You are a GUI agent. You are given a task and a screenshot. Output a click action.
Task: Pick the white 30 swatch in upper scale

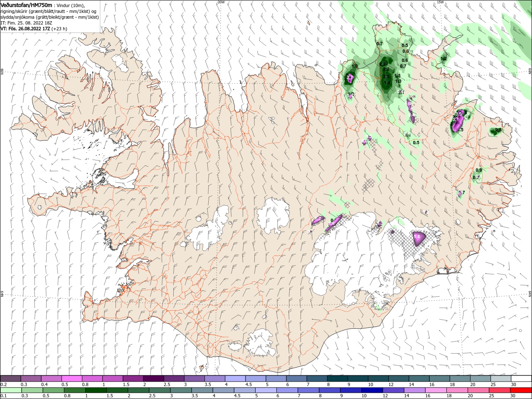pos(521,379)
